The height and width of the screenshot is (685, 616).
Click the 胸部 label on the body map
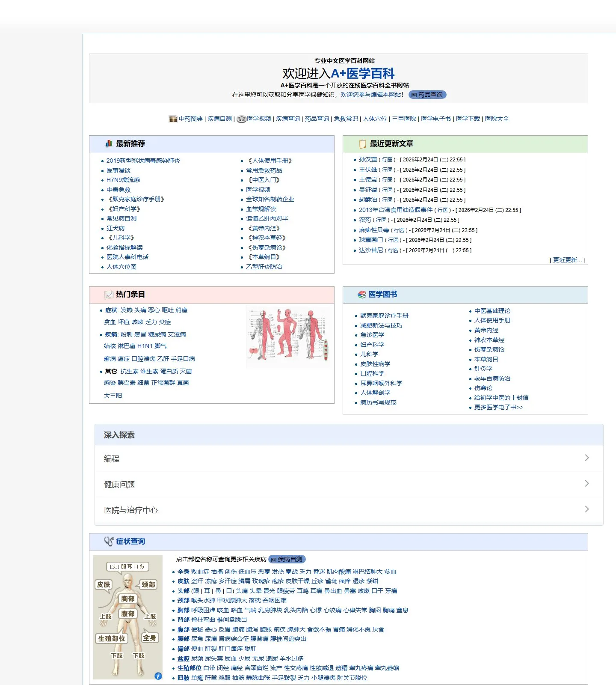click(x=128, y=599)
